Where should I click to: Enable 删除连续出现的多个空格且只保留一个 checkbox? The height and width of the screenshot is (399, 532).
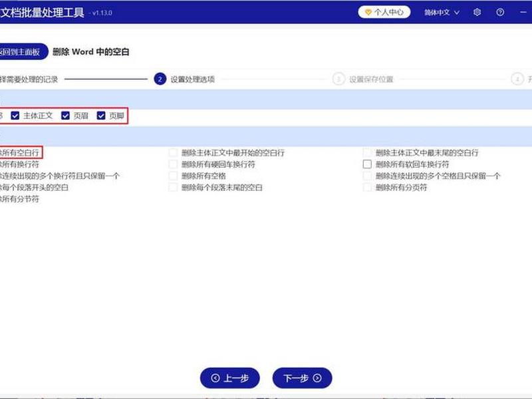coord(367,176)
